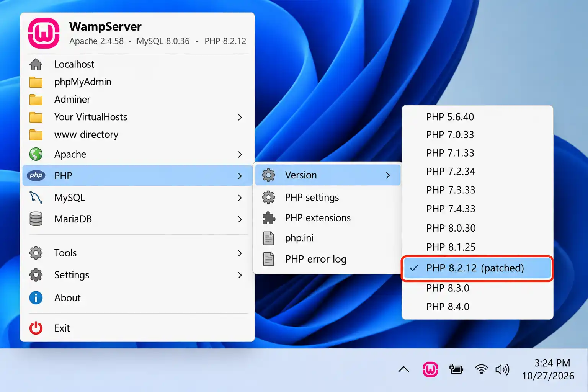The height and width of the screenshot is (392, 588).
Task: Click the PHP error log document icon
Action: click(x=269, y=259)
